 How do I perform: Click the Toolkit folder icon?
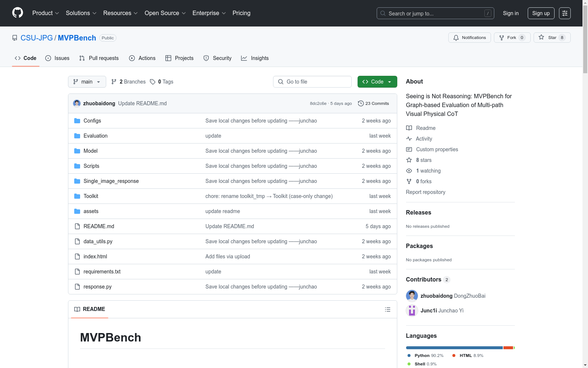point(77,196)
